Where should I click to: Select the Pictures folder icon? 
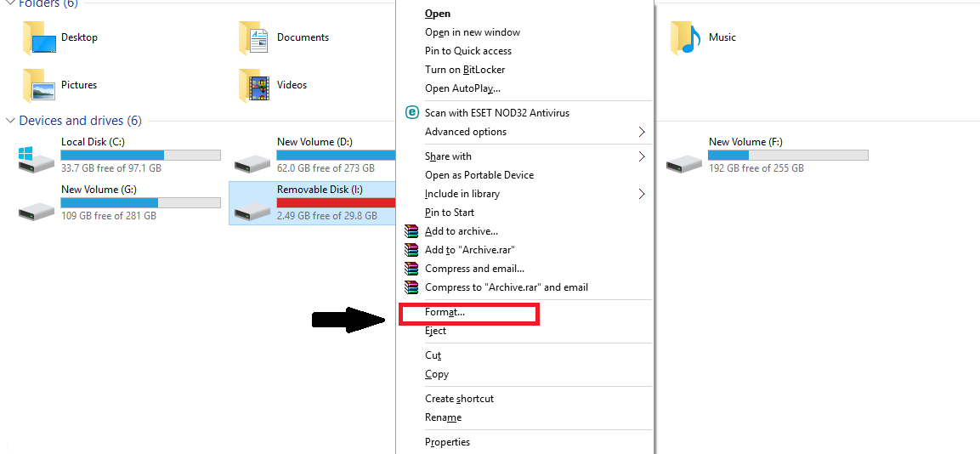38,86
